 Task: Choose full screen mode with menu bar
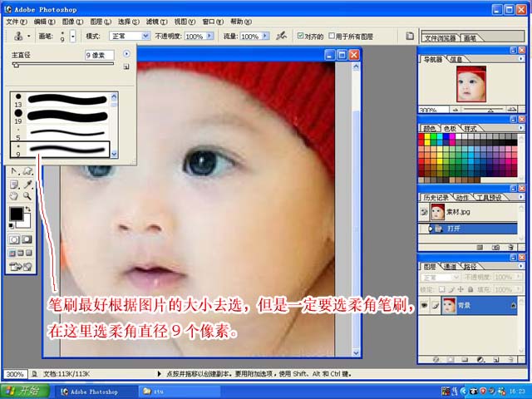(21, 253)
